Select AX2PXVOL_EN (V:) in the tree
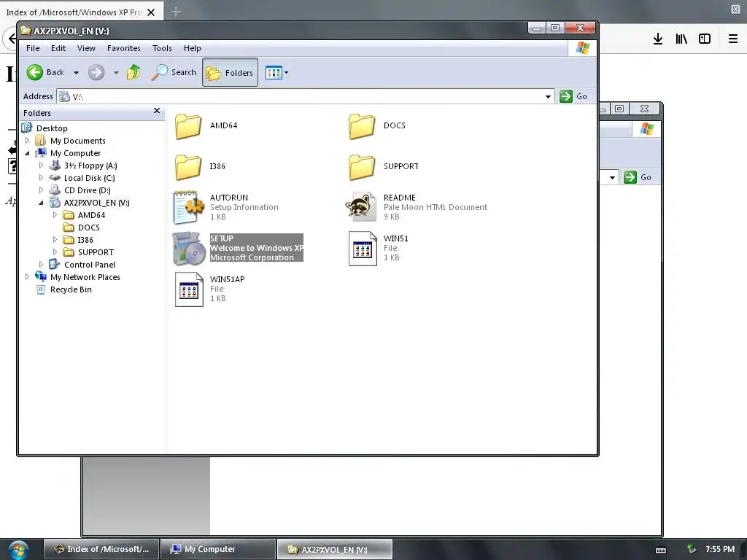The width and height of the screenshot is (747, 560). pos(97,203)
